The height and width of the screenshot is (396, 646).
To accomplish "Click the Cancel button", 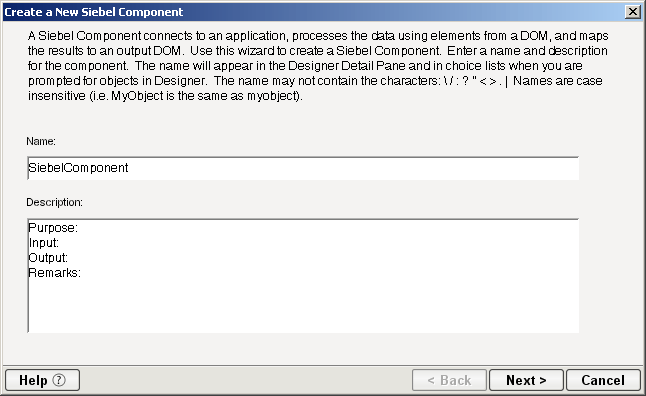I will point(603,380).
